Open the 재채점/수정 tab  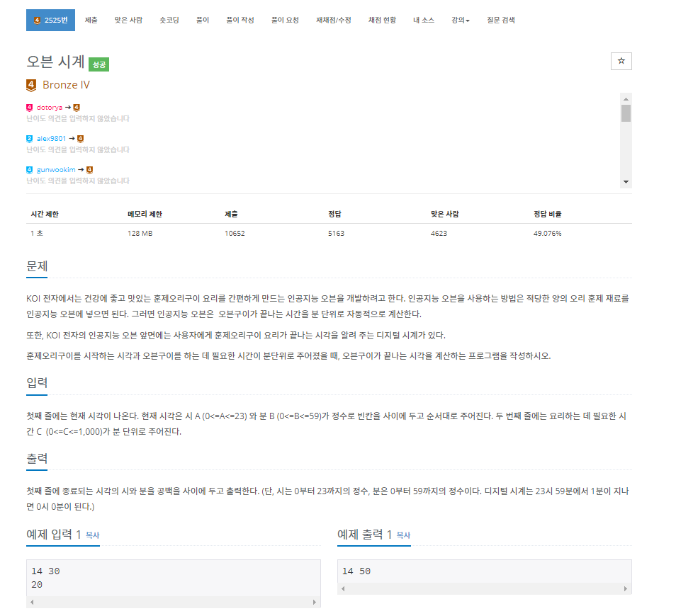334,21
